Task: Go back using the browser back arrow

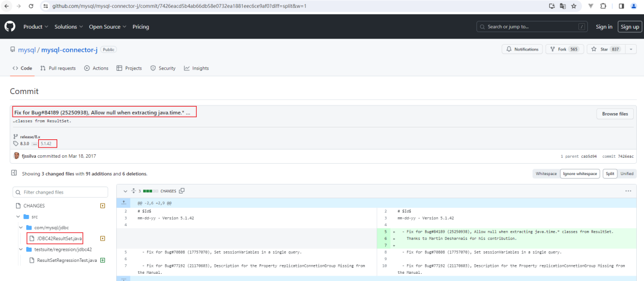Action: coord(7,6)
